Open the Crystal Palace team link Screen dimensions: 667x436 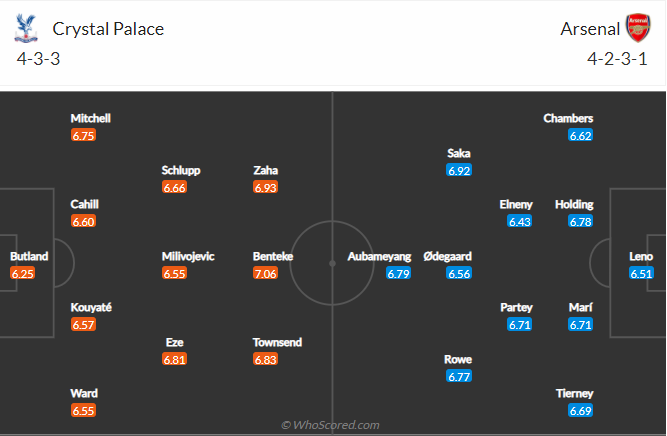pos(107,29)
